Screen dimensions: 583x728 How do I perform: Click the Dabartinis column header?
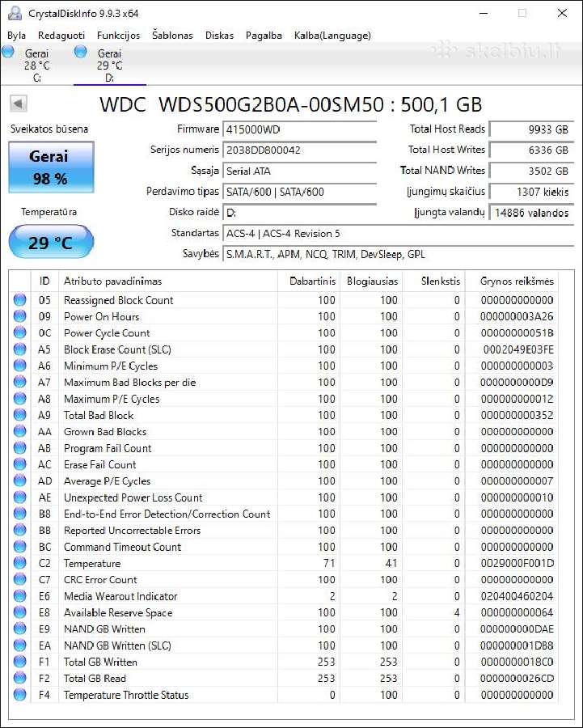point(309,281)
